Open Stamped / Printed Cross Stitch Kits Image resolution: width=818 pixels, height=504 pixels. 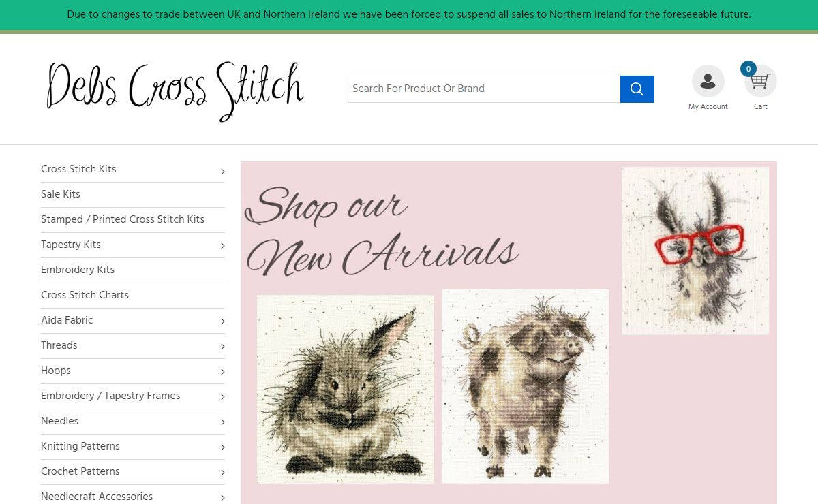coord(123,219)
